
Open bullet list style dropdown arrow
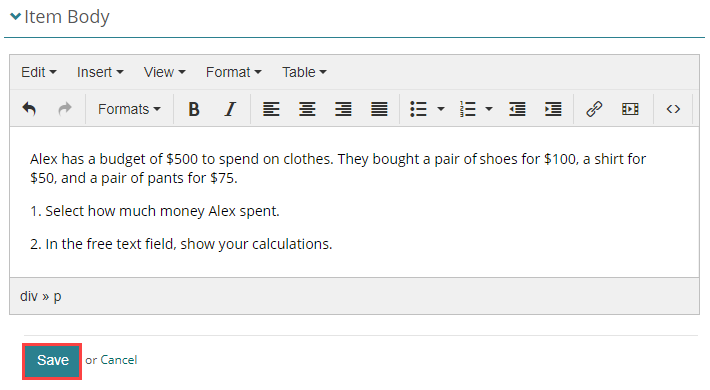coord(441,109)
